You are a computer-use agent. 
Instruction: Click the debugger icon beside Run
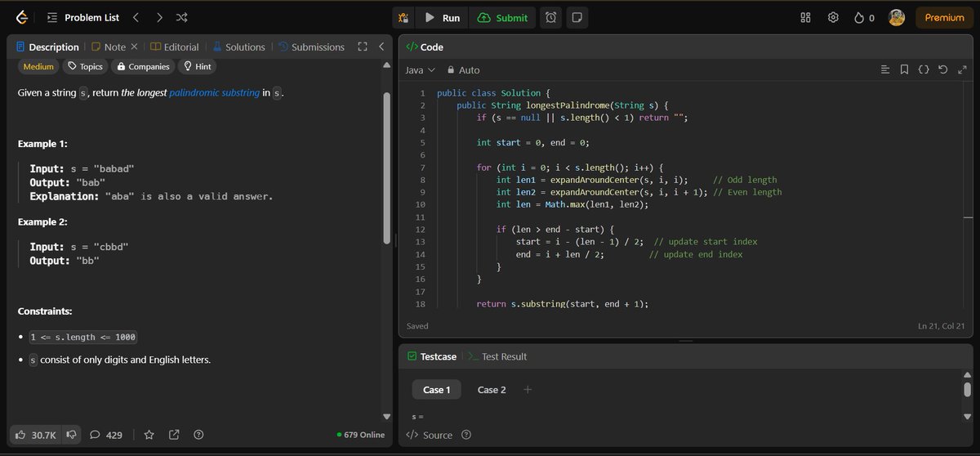point(403,17)
